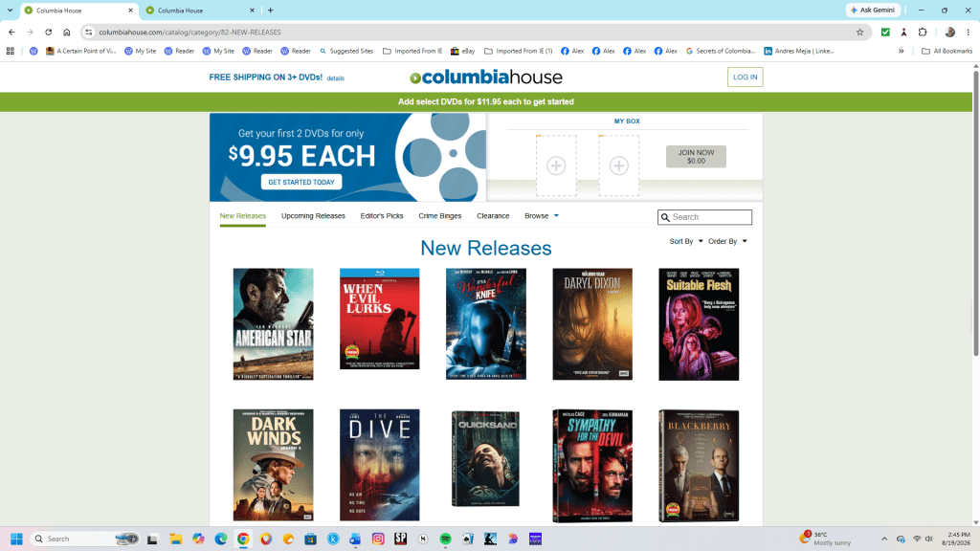Open Firefox from the taskbar
This screenshot has width=980, height=551.
266,539
